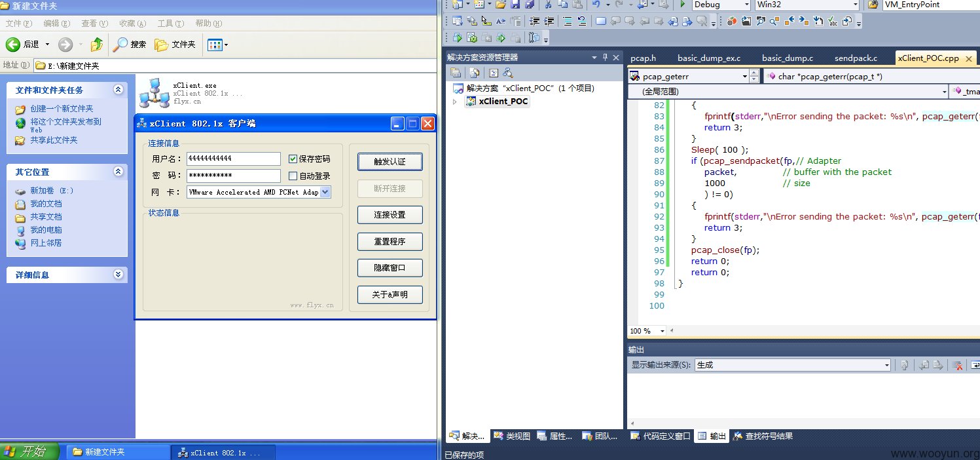Switch to the basic_dump.c tab
Viewport: 980px width, 460px height.
pyautogui.click(x=788, y=58)
